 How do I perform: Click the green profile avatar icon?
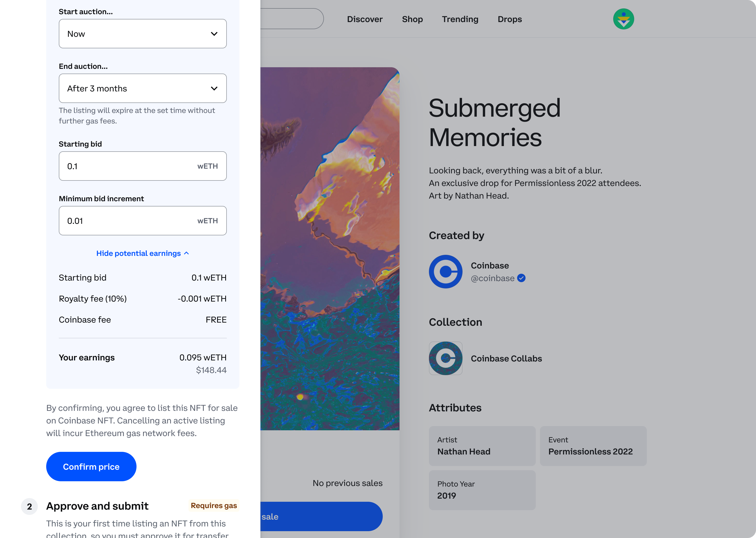pos(623,19)
